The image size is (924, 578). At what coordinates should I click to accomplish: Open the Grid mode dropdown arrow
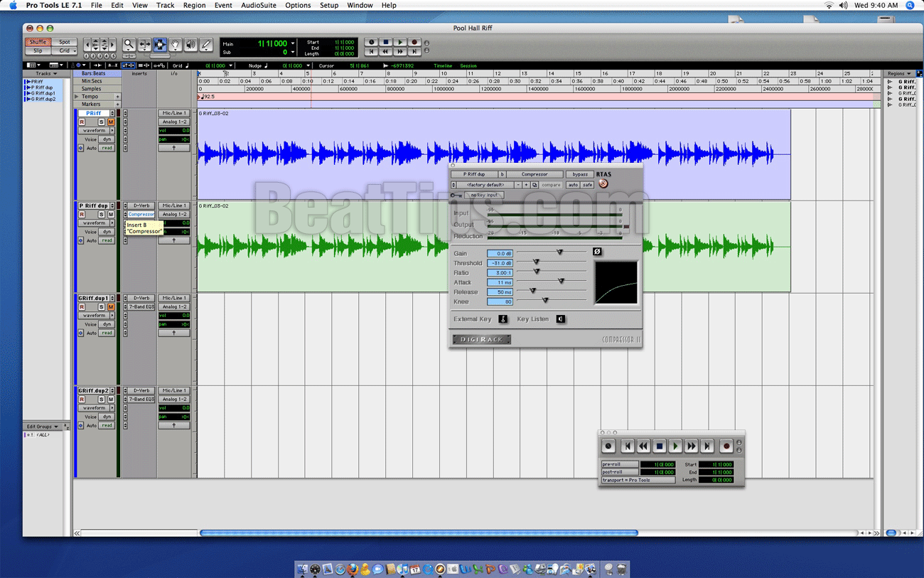tap(74, 51)
